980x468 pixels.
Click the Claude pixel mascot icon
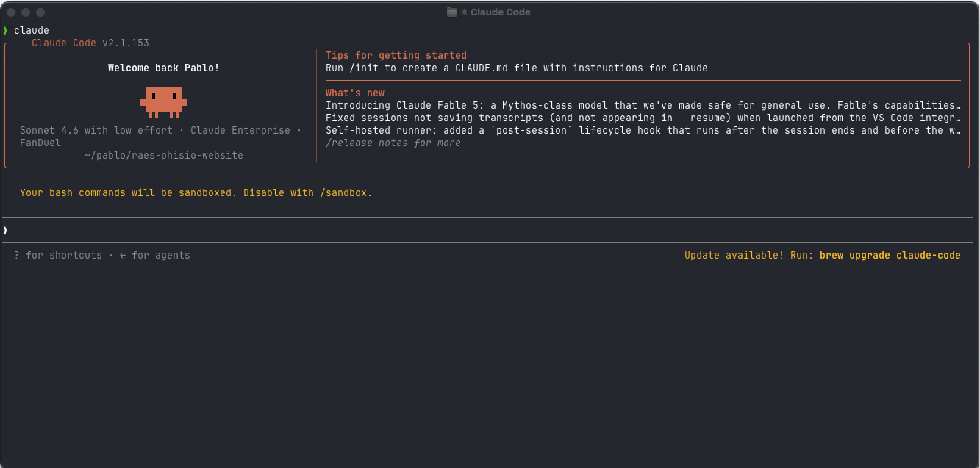(163, 102)
